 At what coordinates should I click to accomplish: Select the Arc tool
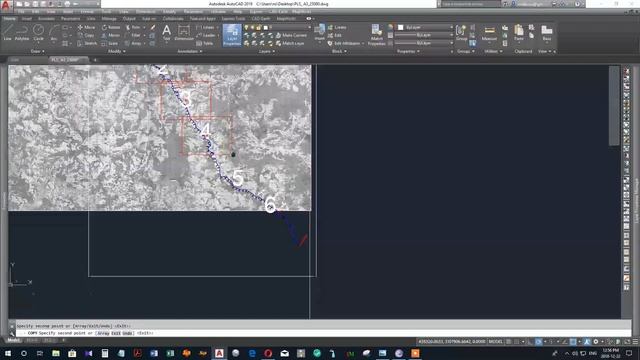[53, 32]
